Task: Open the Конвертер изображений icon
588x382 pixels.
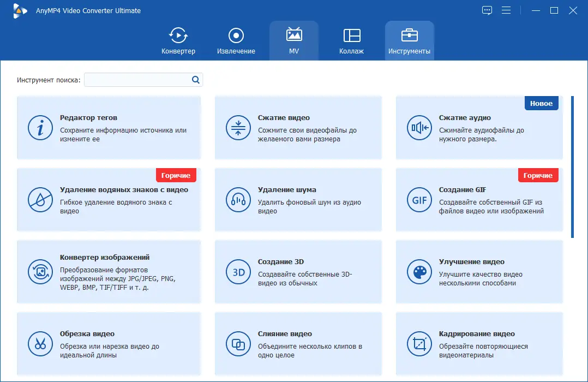Action: (40, 272)
